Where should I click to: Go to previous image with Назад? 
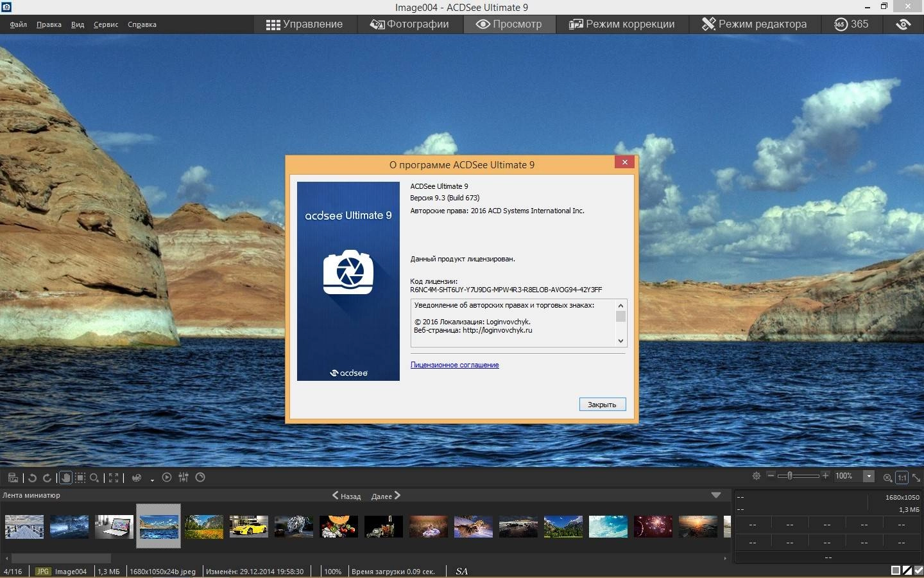pyautogui.click(x=346, y=496)
